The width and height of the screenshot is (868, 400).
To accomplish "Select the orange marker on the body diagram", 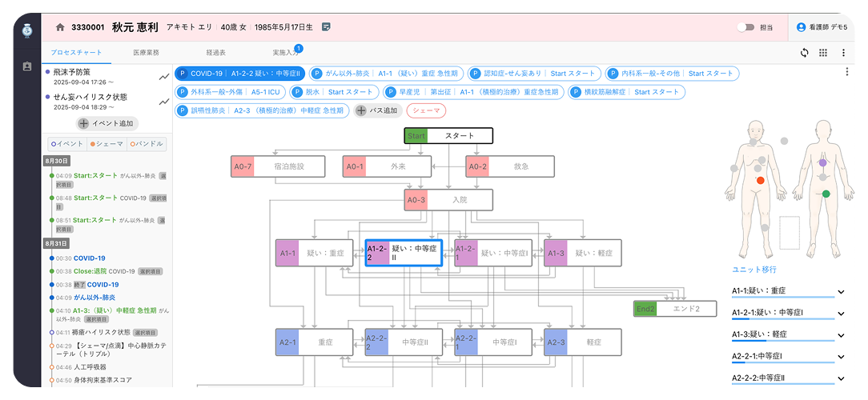I will click(760, 180).
